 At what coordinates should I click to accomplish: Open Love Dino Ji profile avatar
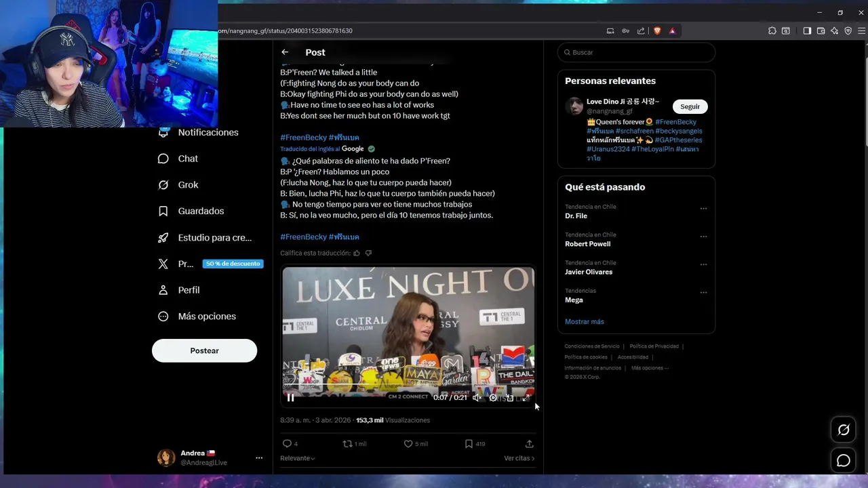click(574, 106)
